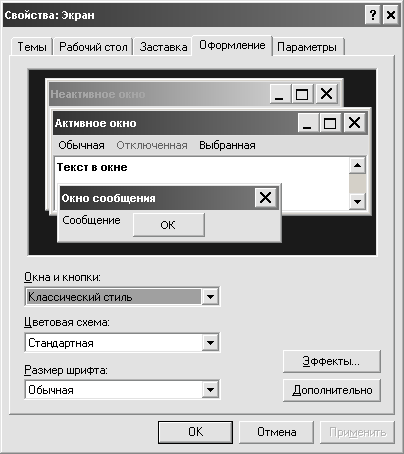Switch to the Рабочий стол tab

[93, 47]
